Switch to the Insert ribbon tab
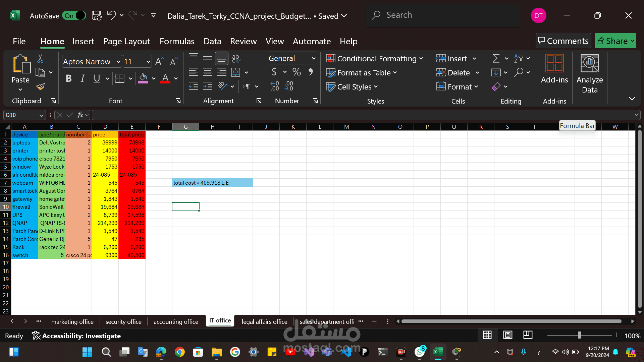This screenshot has height=362, width=644. (x=83, y=41)
